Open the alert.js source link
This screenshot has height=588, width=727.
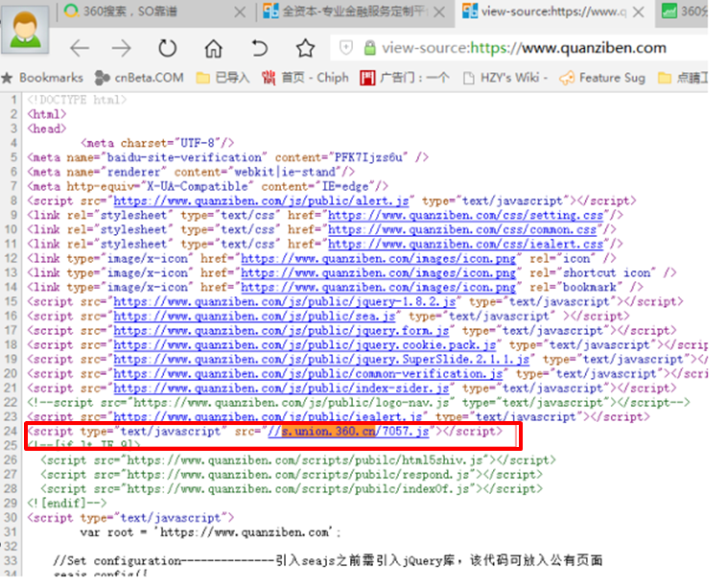(262, 201)
